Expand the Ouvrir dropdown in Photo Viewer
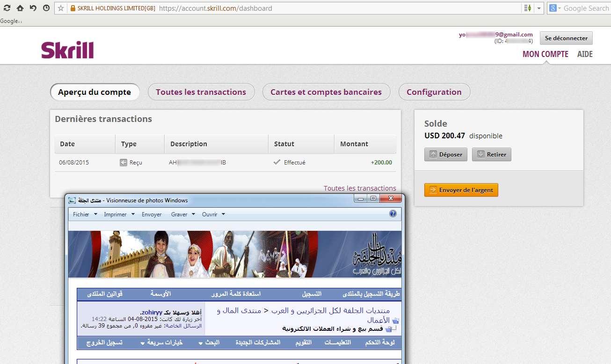Screen dimensions: 611x364 point(213,214)
